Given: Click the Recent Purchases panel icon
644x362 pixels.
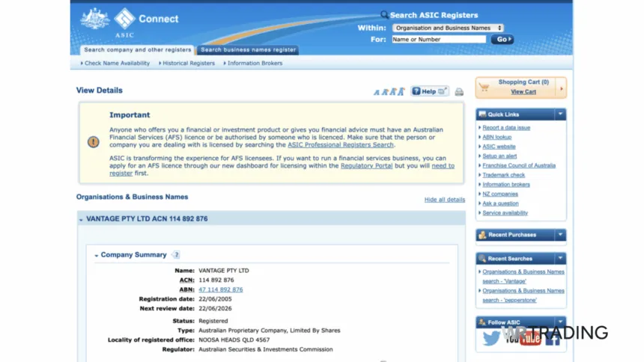Looking at the screenshot, I should (482, 235).
